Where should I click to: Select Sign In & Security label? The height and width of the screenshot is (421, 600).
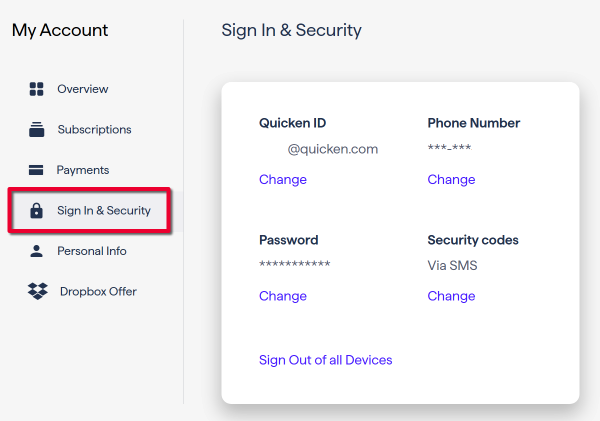click(104, 211)
